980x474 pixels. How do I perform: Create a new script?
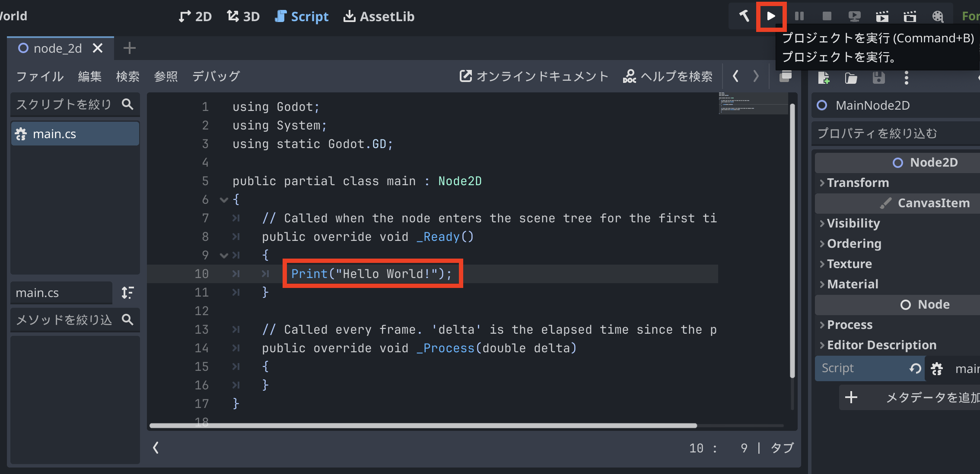824,78
